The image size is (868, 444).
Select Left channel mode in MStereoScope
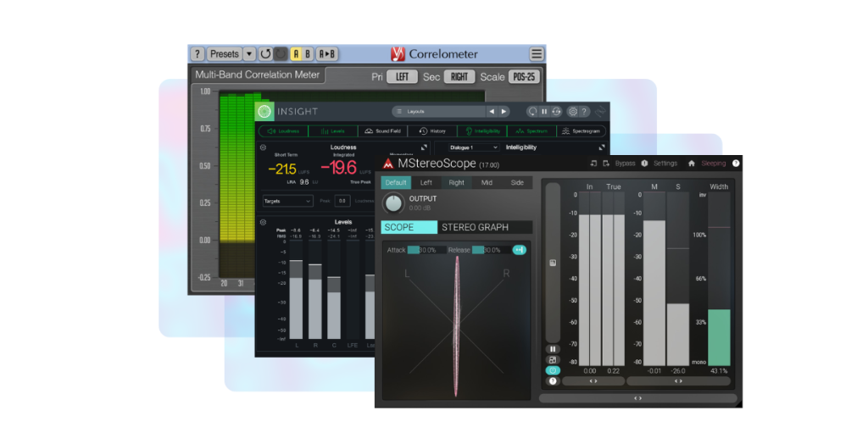[x=426, y=183]
